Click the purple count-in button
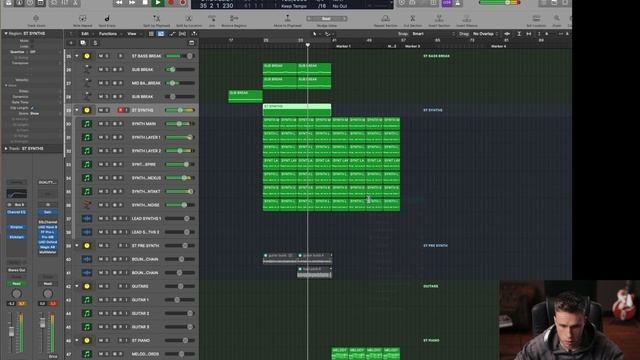Image resolution: width=640 pixels, height=360 pixels. (x=447, y=3)
